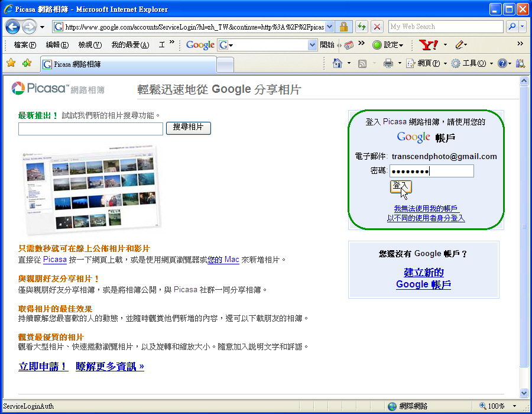Click the Yahoo! toolbar icon
Image resolution: width=532 pixels, height=414 pixels.
pos(429,45)
